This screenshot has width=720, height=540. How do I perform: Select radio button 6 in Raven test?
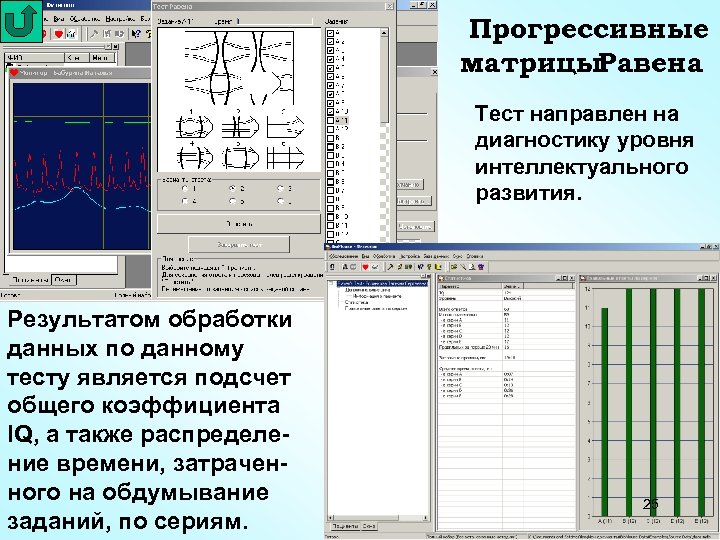[x=280, y=201]
